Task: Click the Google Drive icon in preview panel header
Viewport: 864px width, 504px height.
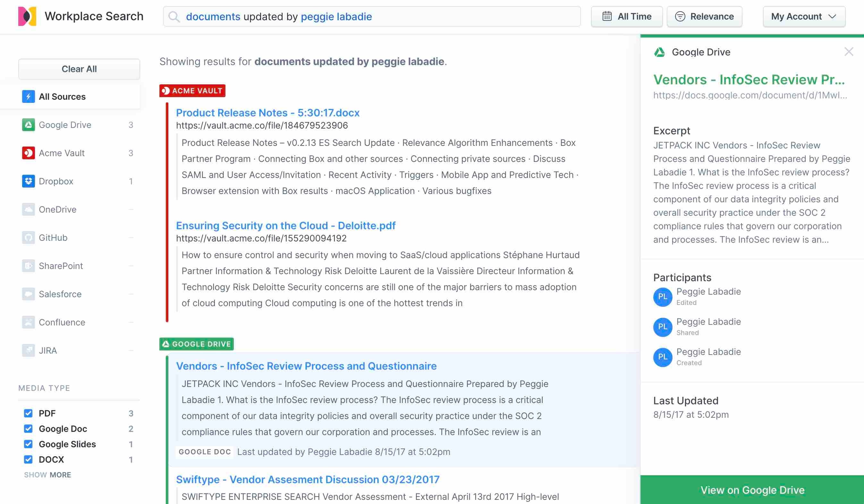Action: click(660, 52)
